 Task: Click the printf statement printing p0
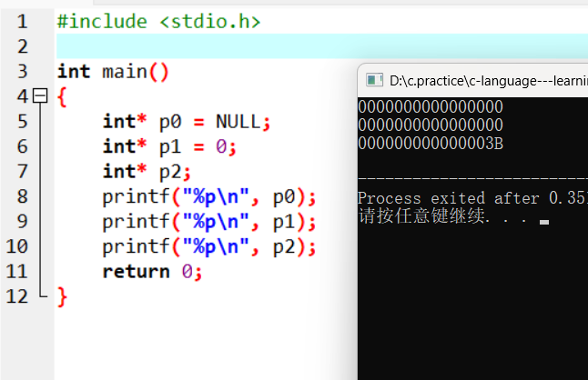[x=209, y=196]
